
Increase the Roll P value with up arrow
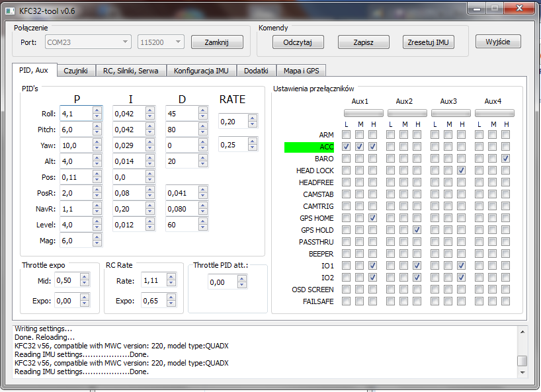[97, 111]
